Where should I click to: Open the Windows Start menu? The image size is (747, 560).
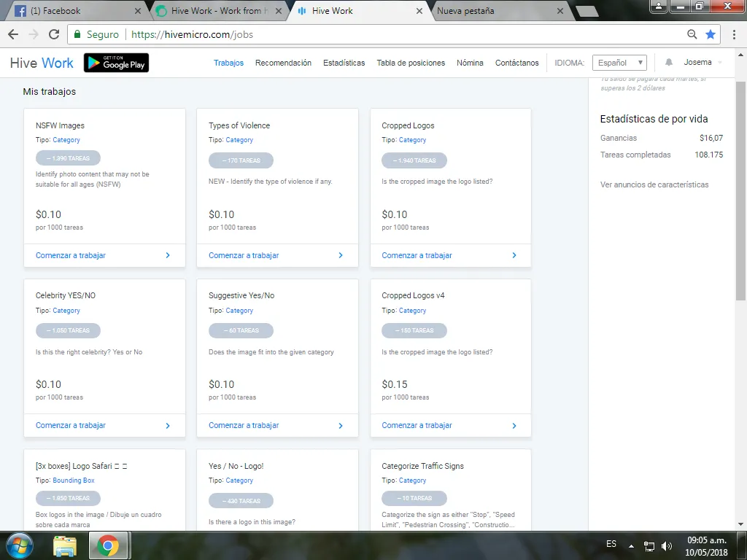pyautogui.click(x=20, y=545)
